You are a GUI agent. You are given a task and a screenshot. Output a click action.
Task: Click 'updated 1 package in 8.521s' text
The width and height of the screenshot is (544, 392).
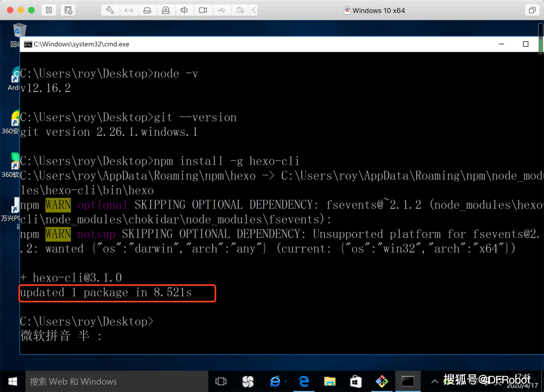(106, 292)
